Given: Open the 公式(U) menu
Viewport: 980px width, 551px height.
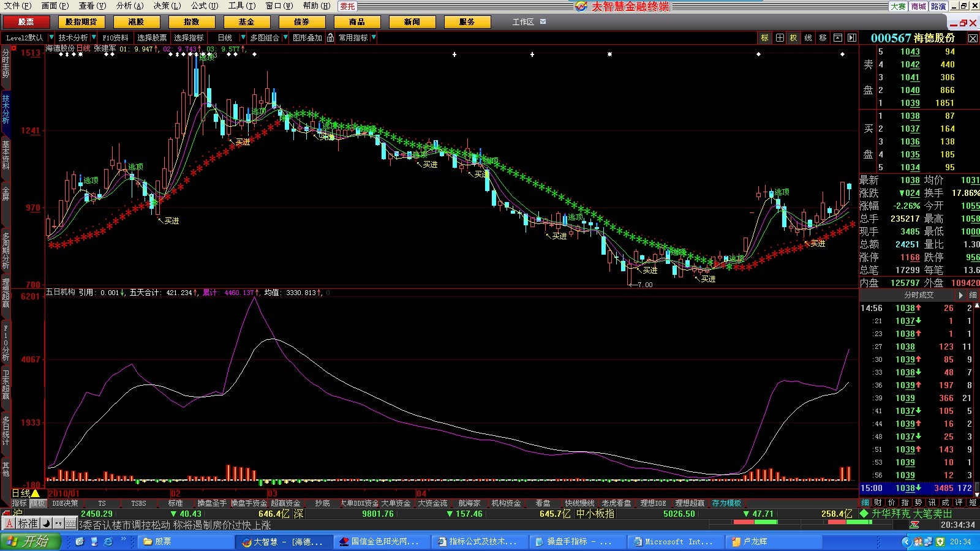Looking at the screenshot, I should pos(204,6).
